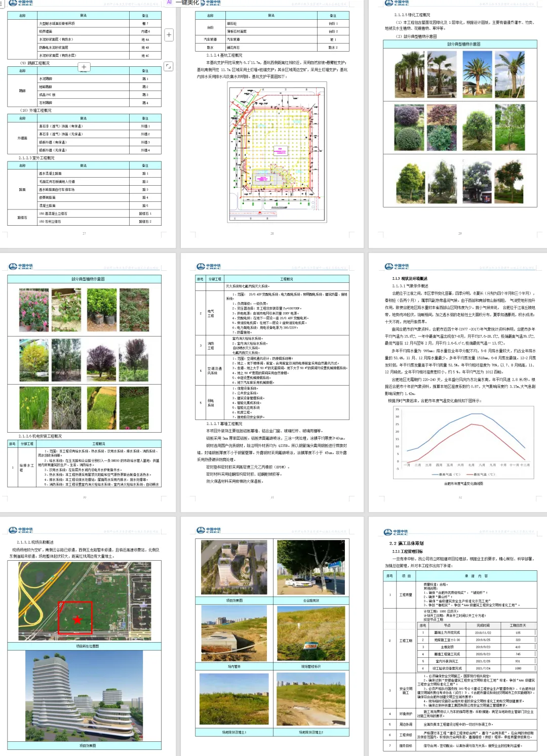Click the heading 2.1.2.7 幕墙工程概况

coord(224,424)
